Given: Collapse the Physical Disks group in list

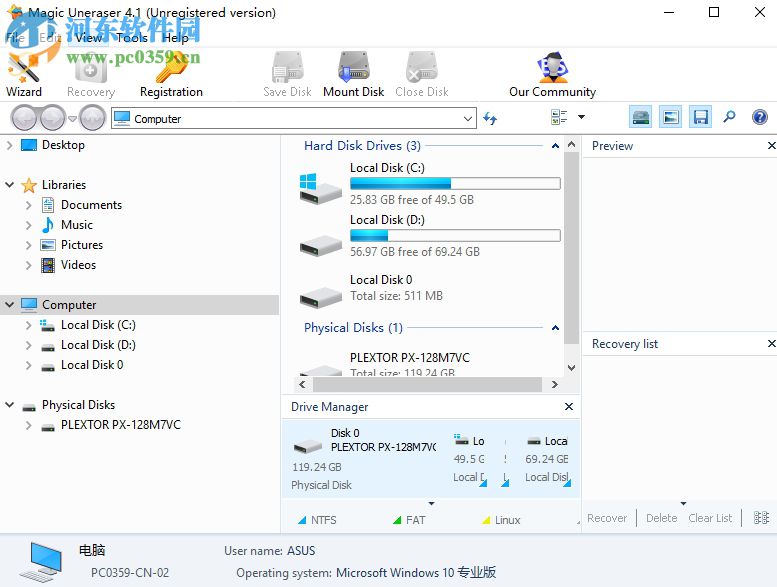Looking at the screenshot, I should click(x=555, y=328).
